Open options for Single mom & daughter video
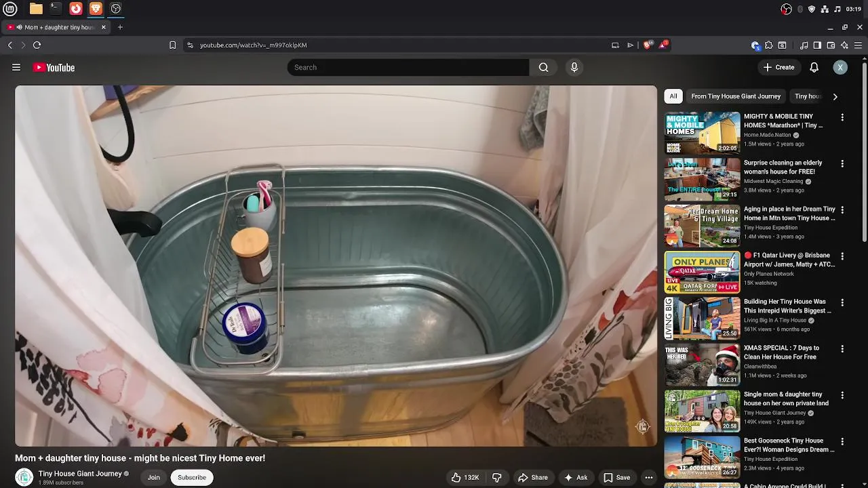Screen dimensions: 868x488 pyautogui.click(x=842, y=395)
